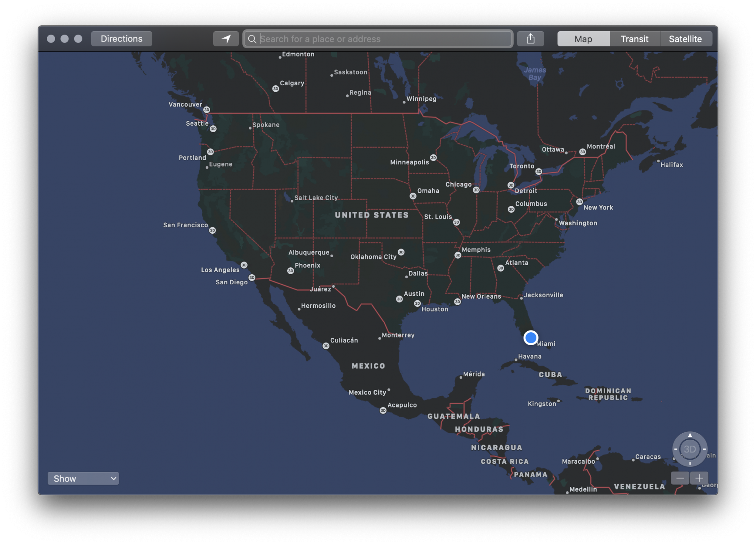Image resolution: width=756 pixels, height=545 pixels.
Task: Click the 3D badge at Detroit
Action: tap(511, 185)
